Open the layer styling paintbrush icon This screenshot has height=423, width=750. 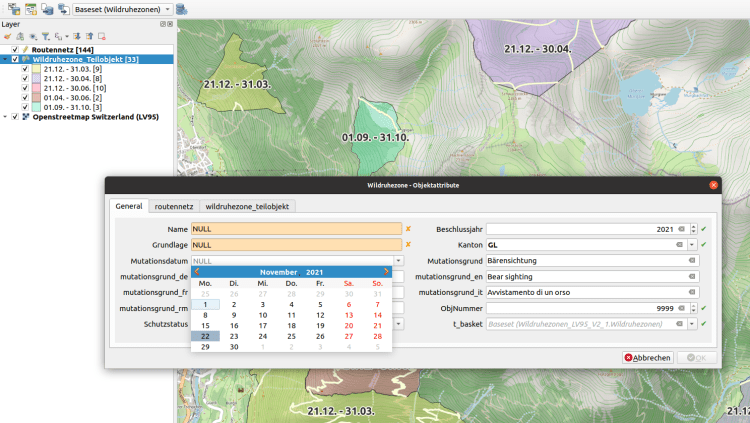pos(7,36)
